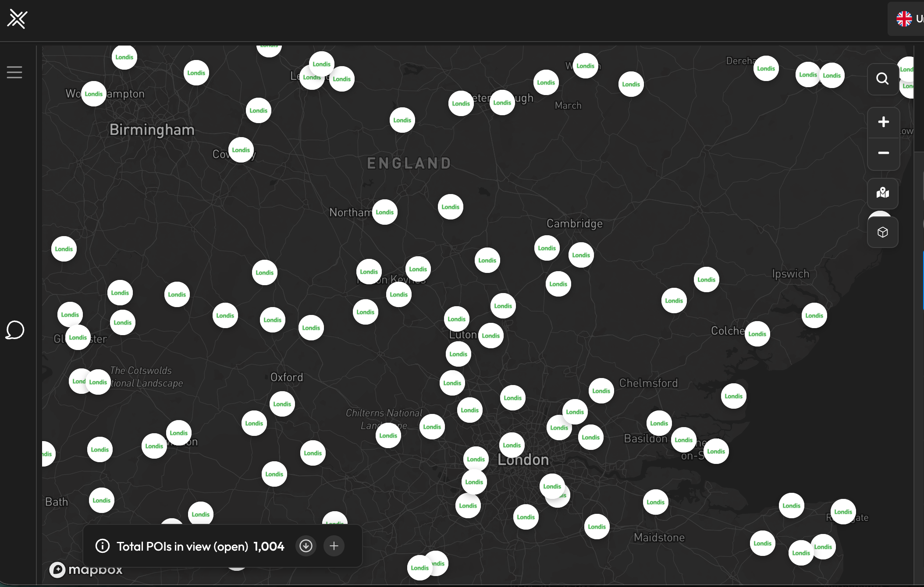The height and width of the screenshot is (587, 924).
Task: Click the map search magnifier icon
Action: point(882,79)
